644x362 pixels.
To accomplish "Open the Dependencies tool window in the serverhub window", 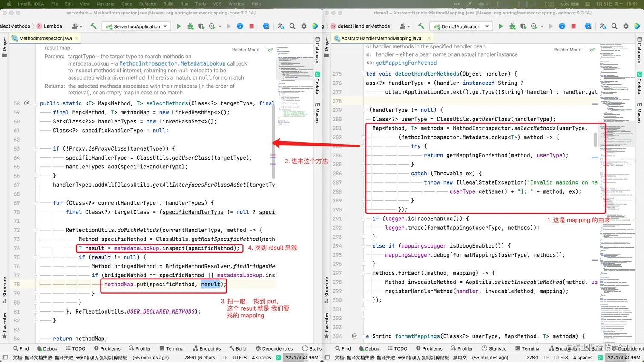I will point(274,348).
